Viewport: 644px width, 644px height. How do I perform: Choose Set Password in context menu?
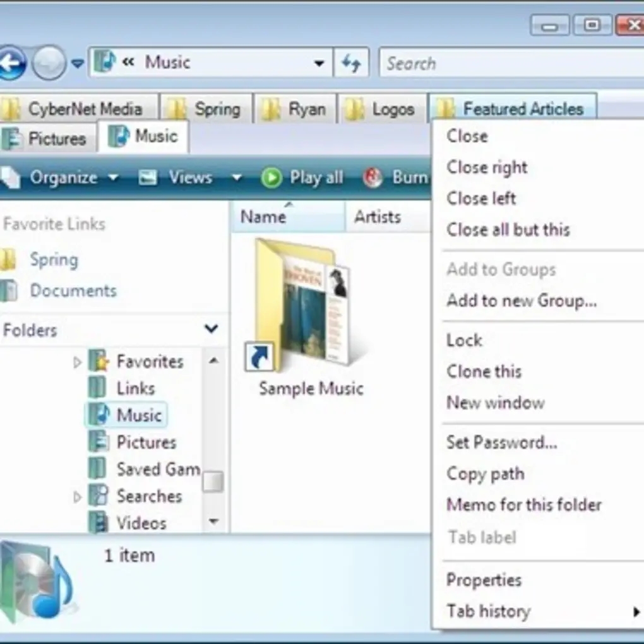coord(502,442)
